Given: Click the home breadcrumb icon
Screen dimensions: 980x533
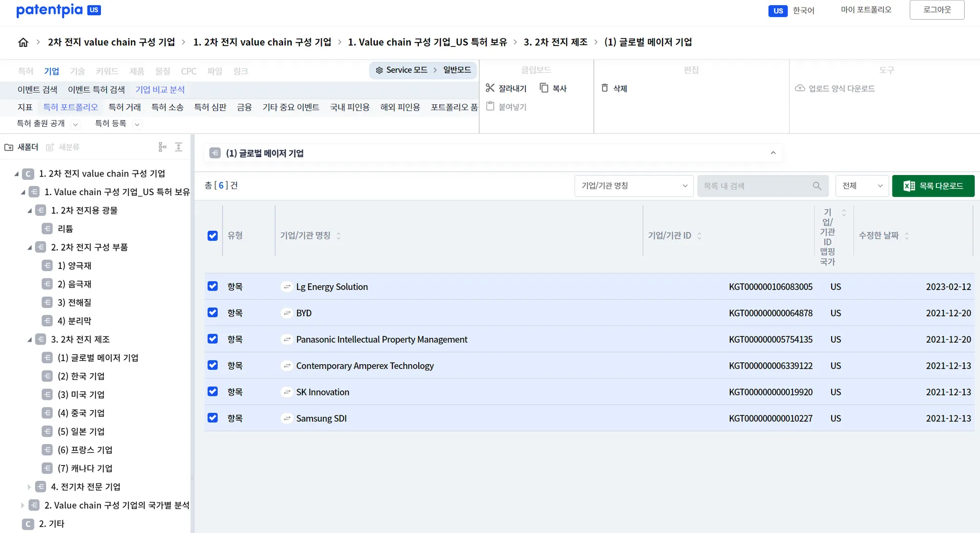Looking at the screenshot, I should point(23,42).
